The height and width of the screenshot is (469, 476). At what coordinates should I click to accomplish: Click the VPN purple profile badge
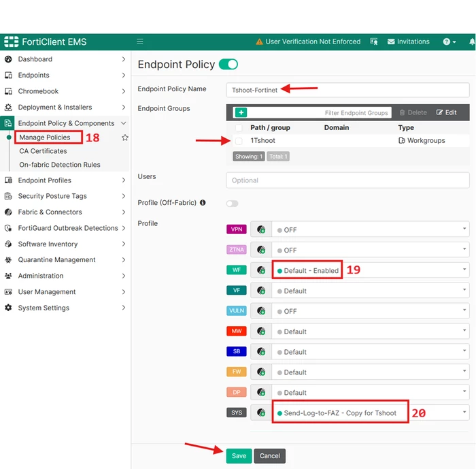(237, 229)
